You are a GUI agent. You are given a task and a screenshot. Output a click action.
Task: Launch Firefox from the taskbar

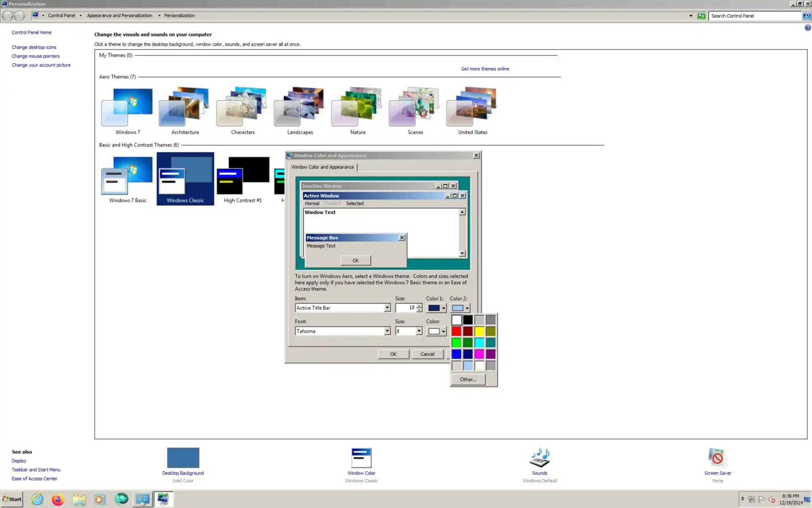point(58,500)
